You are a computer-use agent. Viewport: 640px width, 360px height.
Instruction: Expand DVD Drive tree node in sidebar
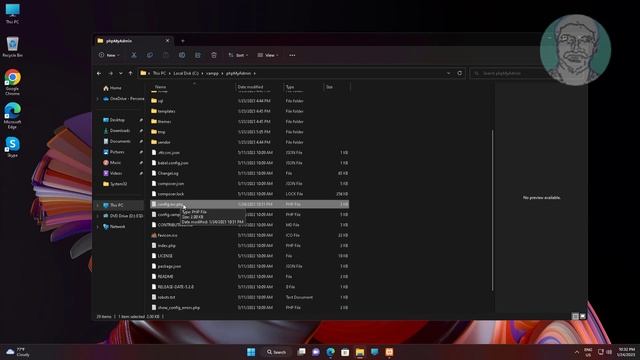pos(98,216)
